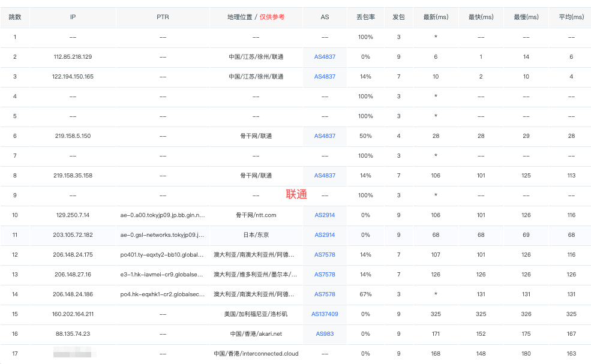Select the 平均(ms) column header
The image size is (591, 364).
(x=571, y=17)
